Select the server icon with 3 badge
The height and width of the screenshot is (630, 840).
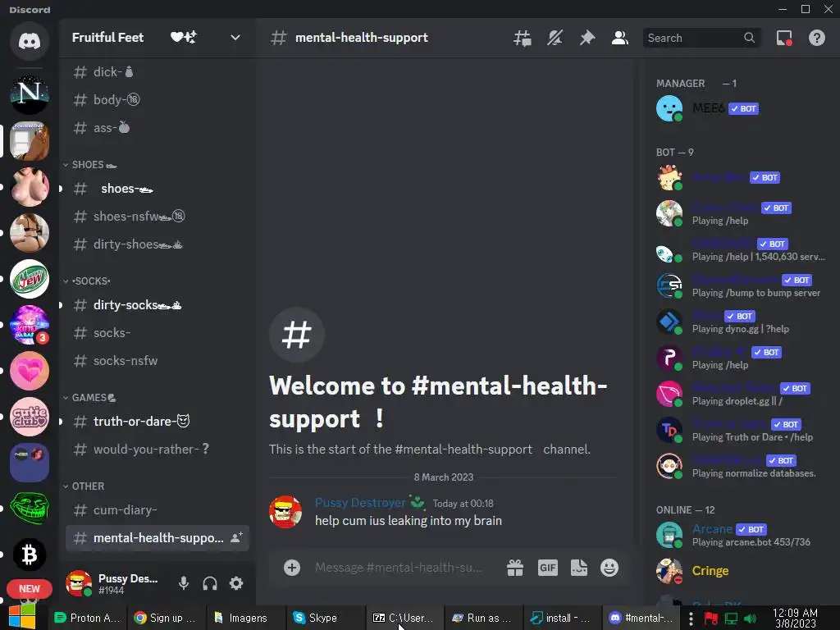30,325
